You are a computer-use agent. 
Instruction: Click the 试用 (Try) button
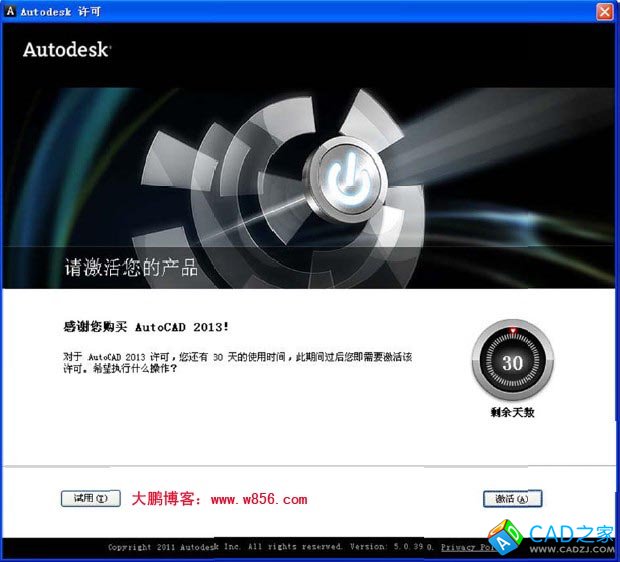pyautogui.click(x=90, y=498)
